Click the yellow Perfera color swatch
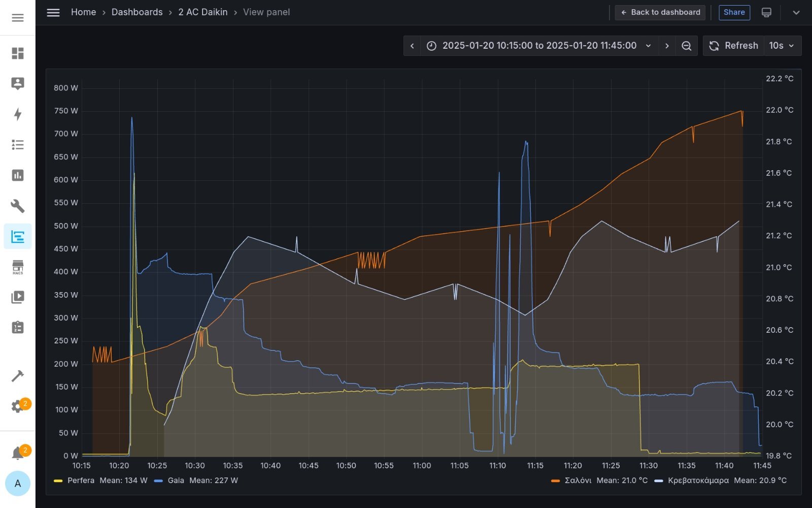The width and height of the screenshot is (812, 508). pyautogui.click(x=58, y=481)
